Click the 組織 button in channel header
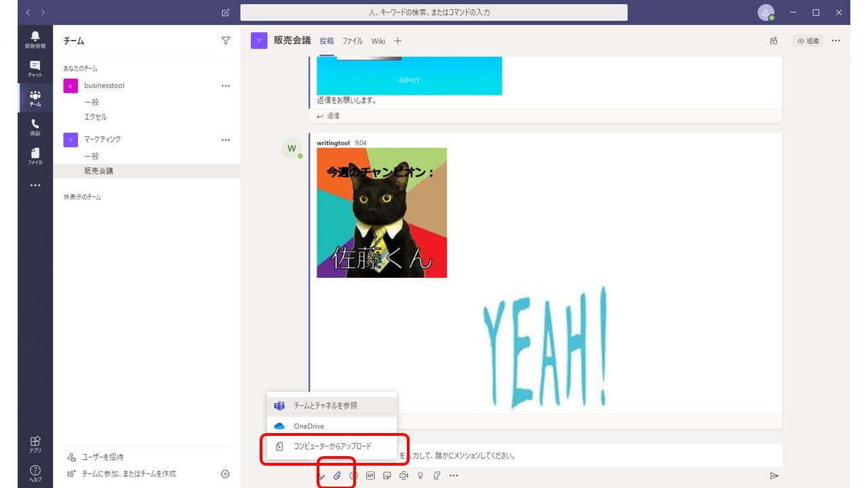The image size is (868, 488). (x=808, y=41)
